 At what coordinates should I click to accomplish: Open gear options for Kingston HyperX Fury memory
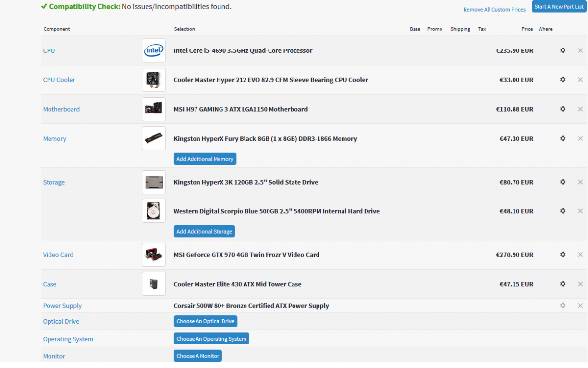563,139
